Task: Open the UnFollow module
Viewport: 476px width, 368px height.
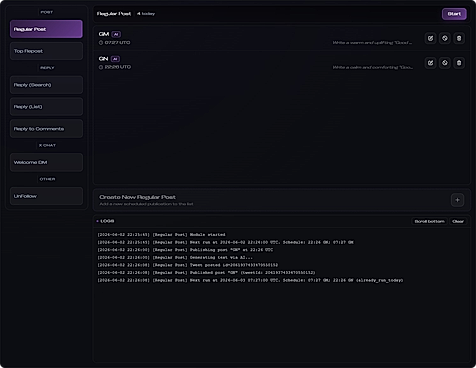Action: tap(46, 196)
